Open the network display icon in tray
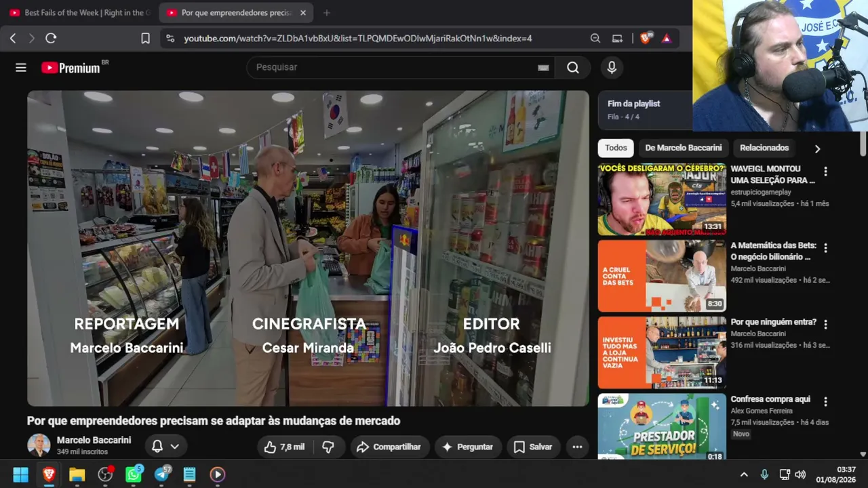This screenshot has height=488, width=868. tap(784, 474)
